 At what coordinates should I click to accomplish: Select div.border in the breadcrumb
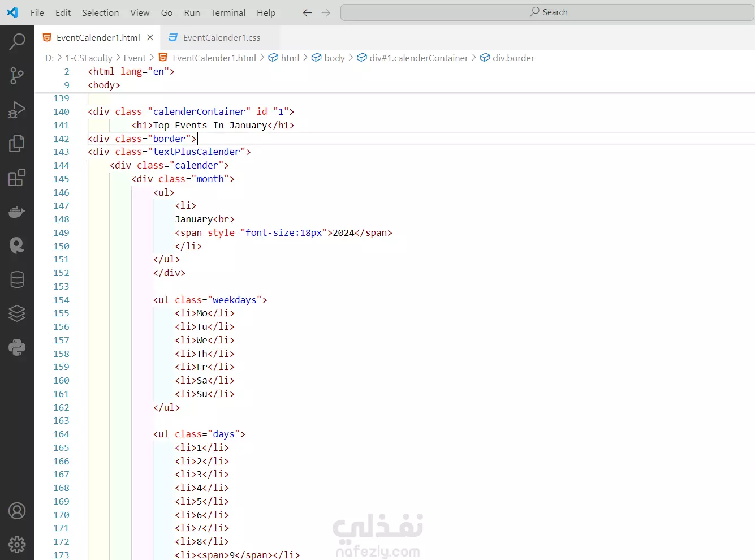tap(513, 58)
